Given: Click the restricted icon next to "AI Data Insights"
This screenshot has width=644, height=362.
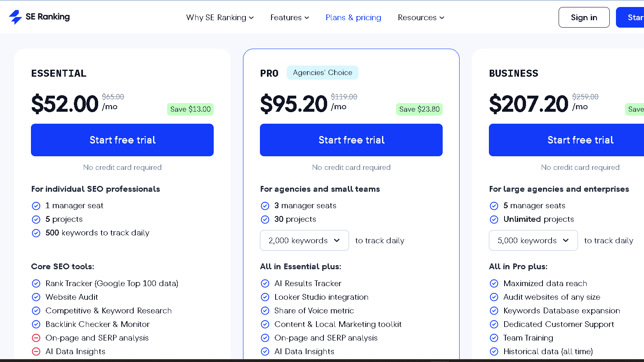Looking at the screenshot, I should [36, 351].
